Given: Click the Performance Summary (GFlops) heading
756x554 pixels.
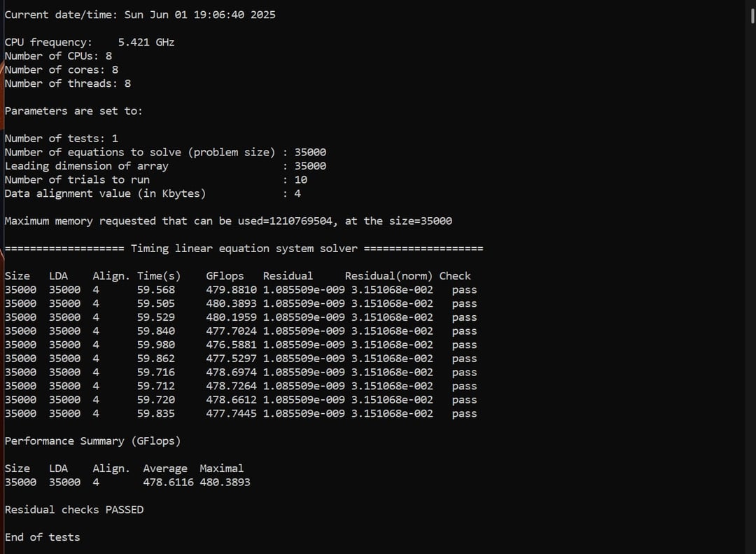Looking at the screenshot, I should coord(92,441).
